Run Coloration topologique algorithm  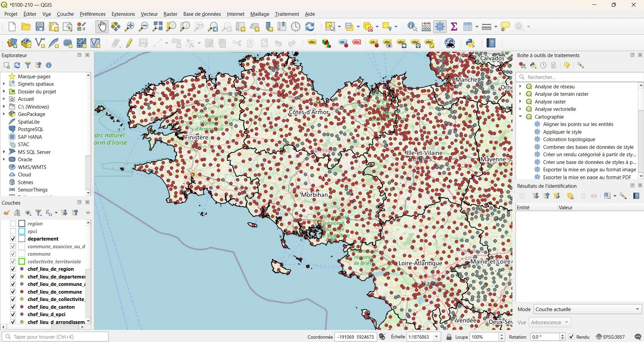(569, 139)
